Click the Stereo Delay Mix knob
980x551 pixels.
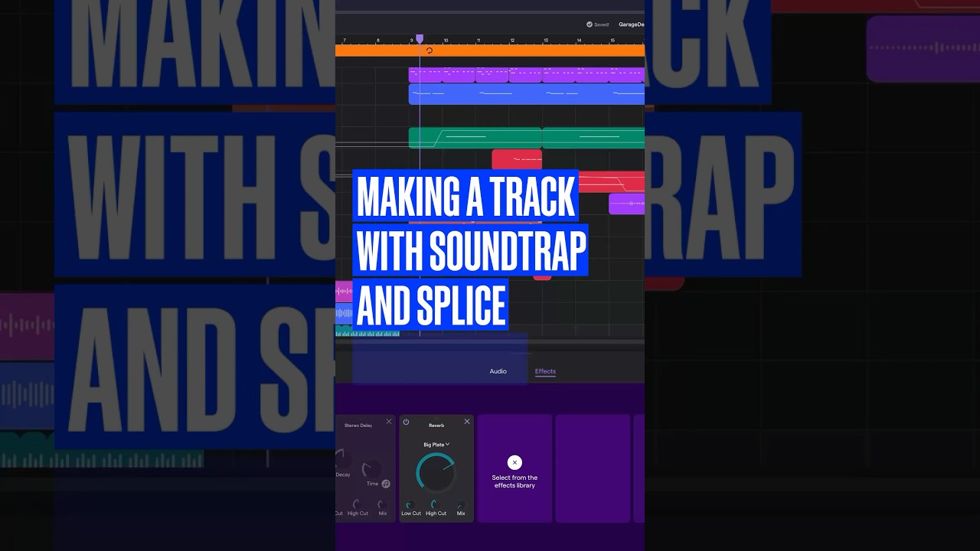click(x=381, y=504)
